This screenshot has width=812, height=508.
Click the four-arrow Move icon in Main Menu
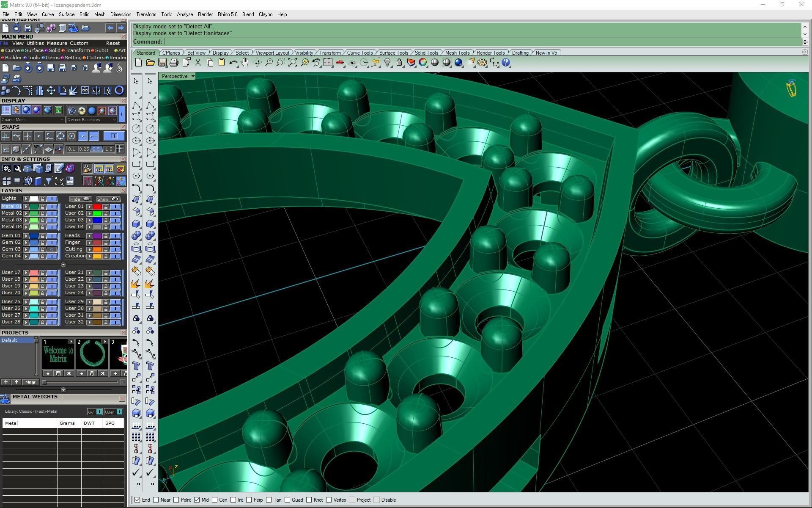point(51,90)
